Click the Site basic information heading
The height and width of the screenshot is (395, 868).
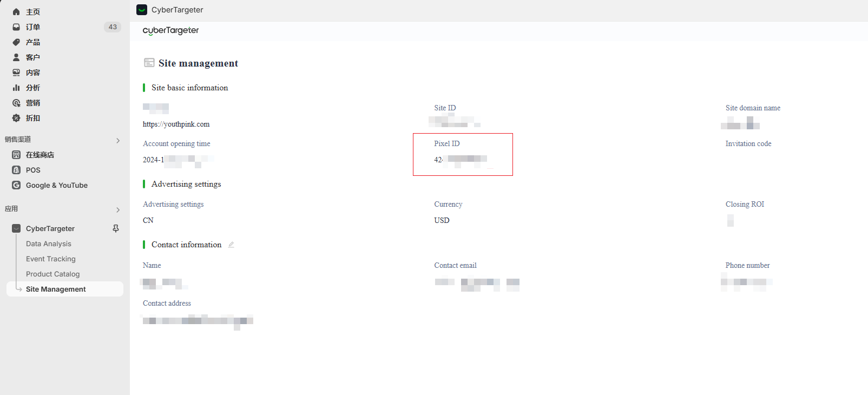(x=189, y=88)
